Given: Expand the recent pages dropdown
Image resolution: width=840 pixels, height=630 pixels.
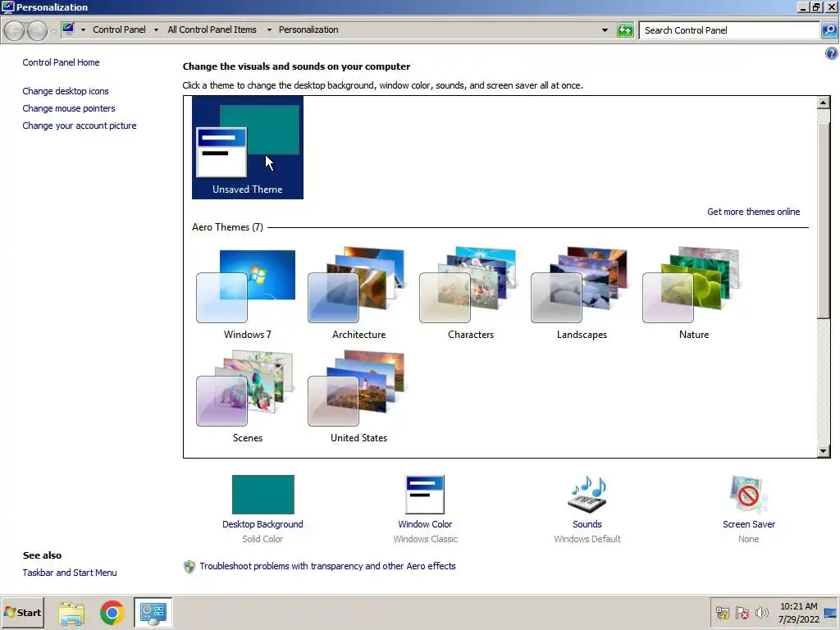Looking at the screenshot, I should click(53, 31).
